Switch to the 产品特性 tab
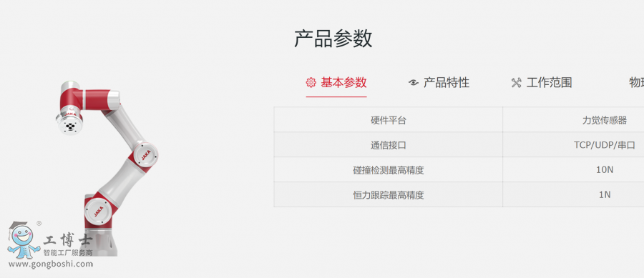 click(447, 83)
